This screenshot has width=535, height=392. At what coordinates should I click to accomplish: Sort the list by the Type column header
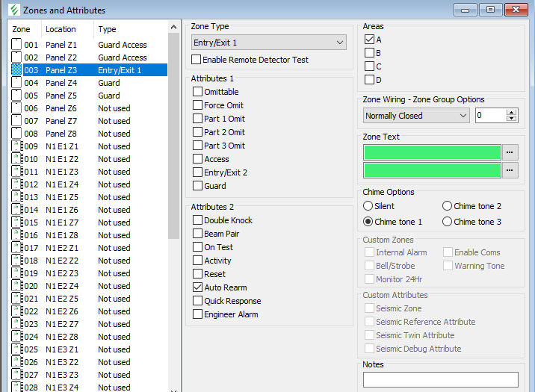(x=108, y=29)
